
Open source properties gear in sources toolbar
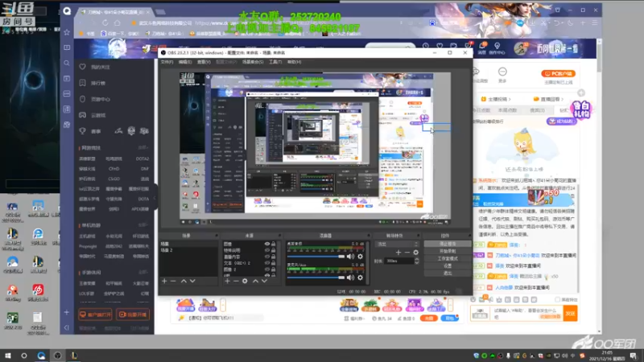point(245,281)
